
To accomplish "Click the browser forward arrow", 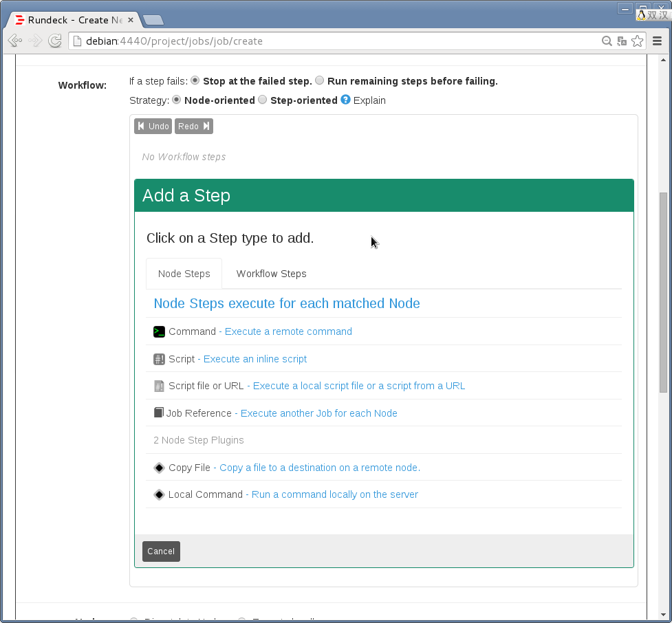I will click(x=35, y=41).
